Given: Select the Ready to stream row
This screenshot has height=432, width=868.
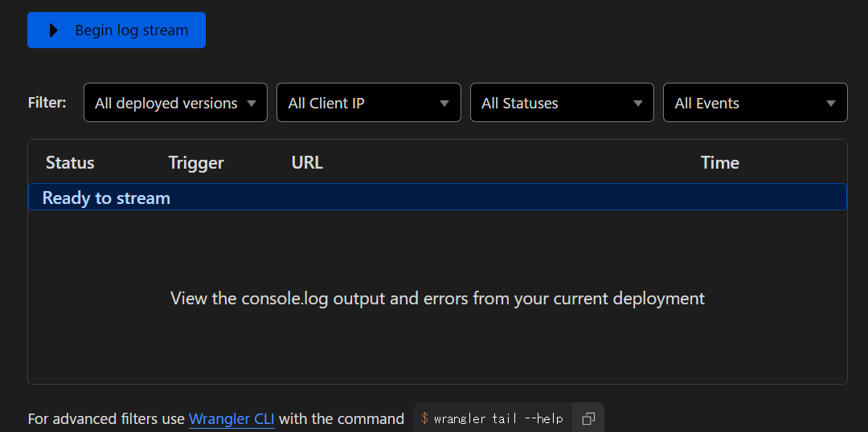Looking at the screenshot, I should click(437, 197).
